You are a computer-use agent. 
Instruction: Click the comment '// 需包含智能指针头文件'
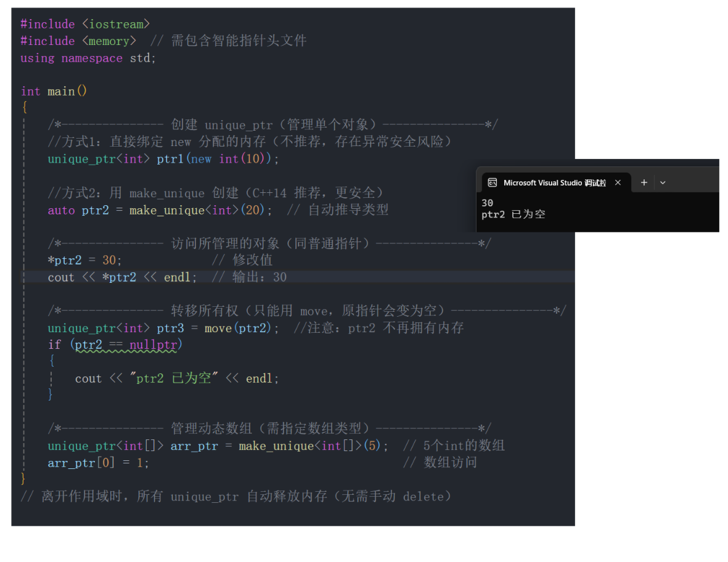(229, 41)
